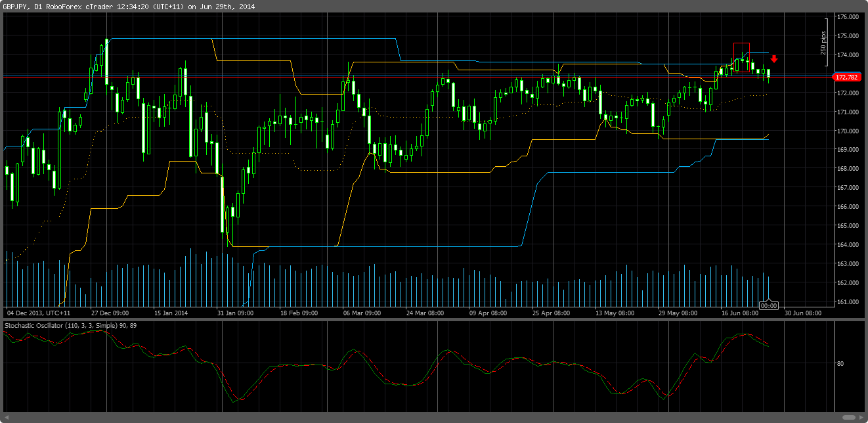
Task: Click the 09 Apr 08:00 date label
Action: 488,313
